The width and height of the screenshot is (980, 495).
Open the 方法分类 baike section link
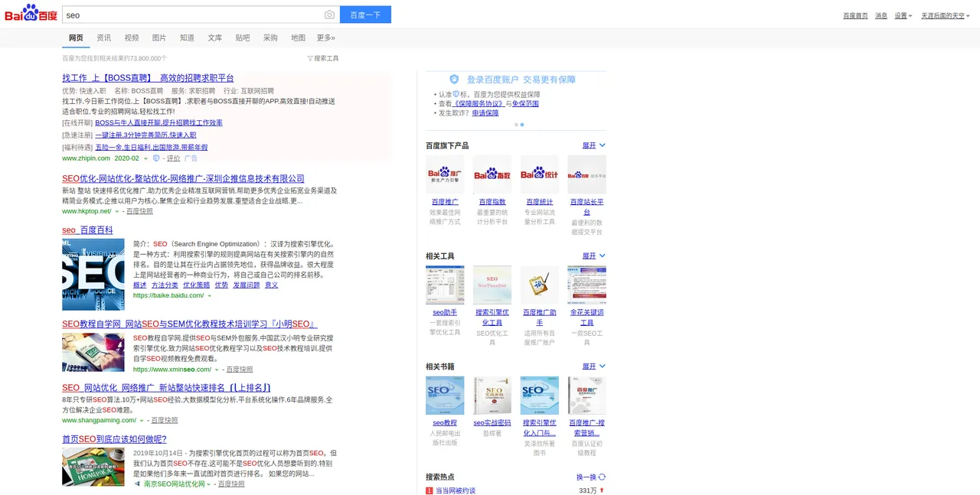coord(165,285)
